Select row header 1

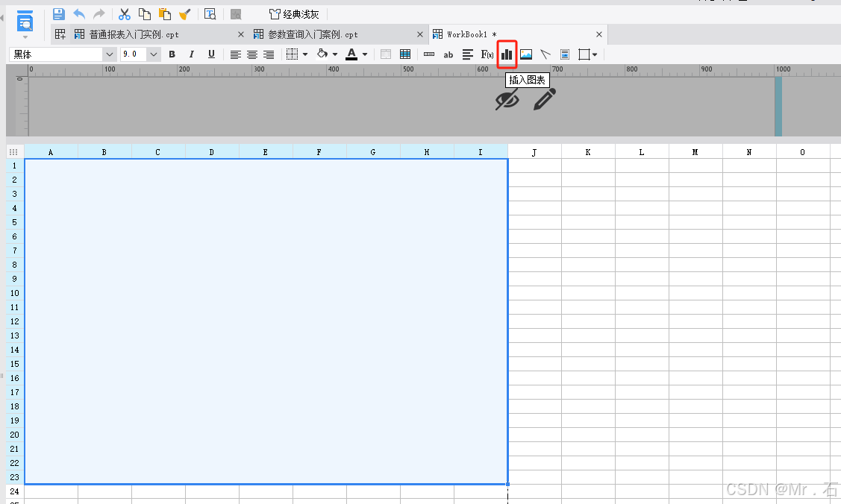click(14, 166)
